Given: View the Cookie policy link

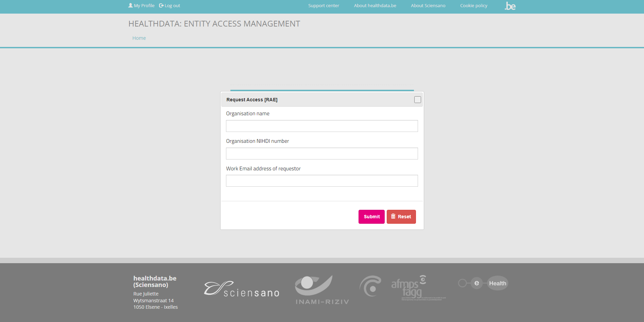Looking at the screenshot, I should (473, 6).
